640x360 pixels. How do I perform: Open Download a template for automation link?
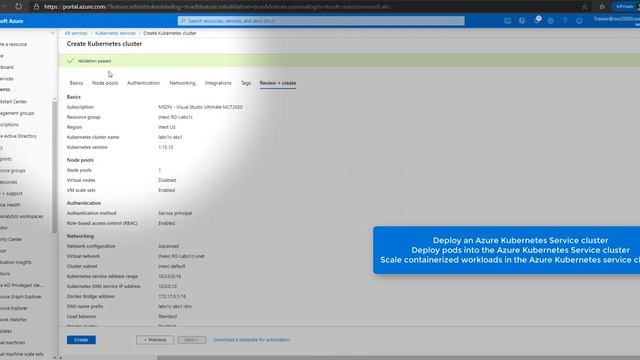[251, 340]
